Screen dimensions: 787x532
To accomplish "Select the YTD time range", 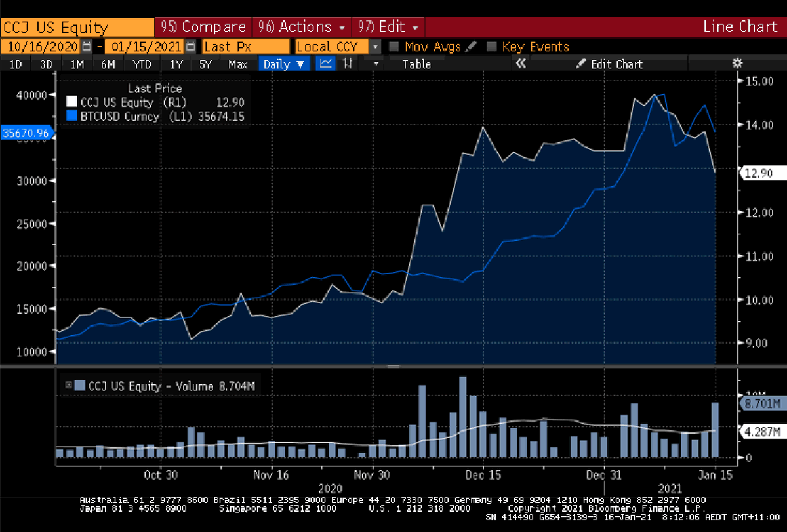I will click(142, 64).
